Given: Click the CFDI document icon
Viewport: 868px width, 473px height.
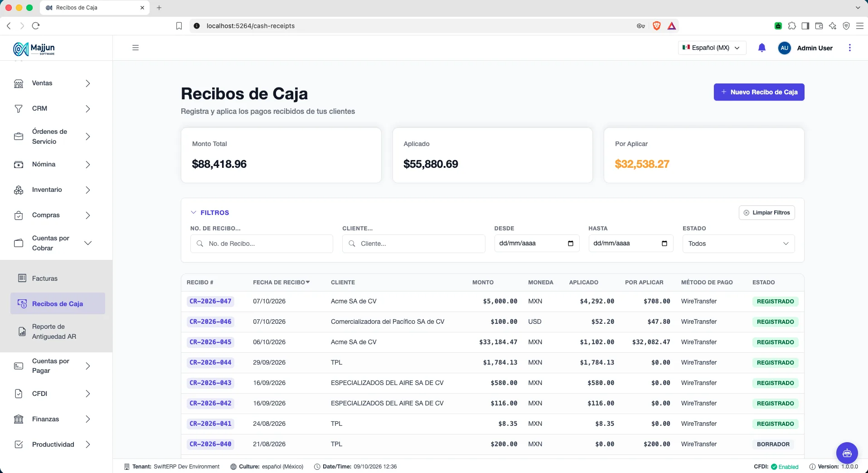Looking at the screenshot, I should (19, 394).
